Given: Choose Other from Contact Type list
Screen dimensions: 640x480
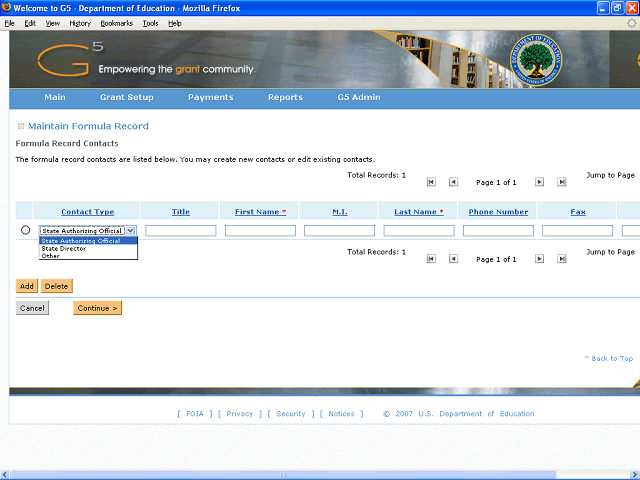Looking at the screenshot, I should (88, 256).
